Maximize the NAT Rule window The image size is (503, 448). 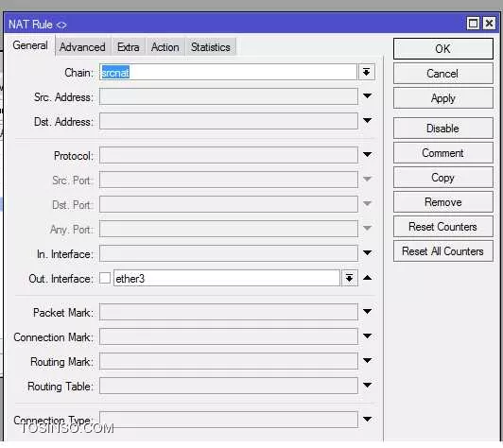tap(473, 24)
